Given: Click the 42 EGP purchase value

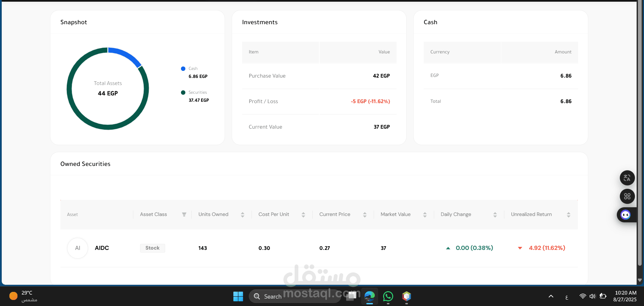Looking at the screenshot, I should tap(381, 76).
